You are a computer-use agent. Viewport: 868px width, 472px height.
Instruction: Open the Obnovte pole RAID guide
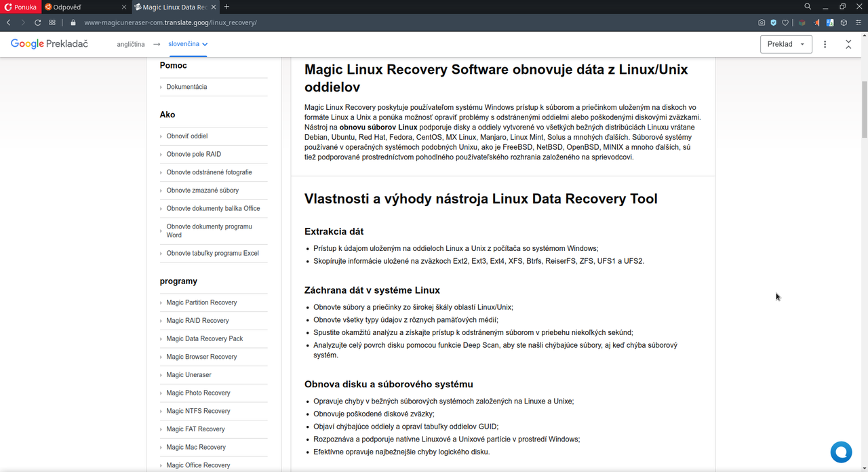tap(194, 155)
